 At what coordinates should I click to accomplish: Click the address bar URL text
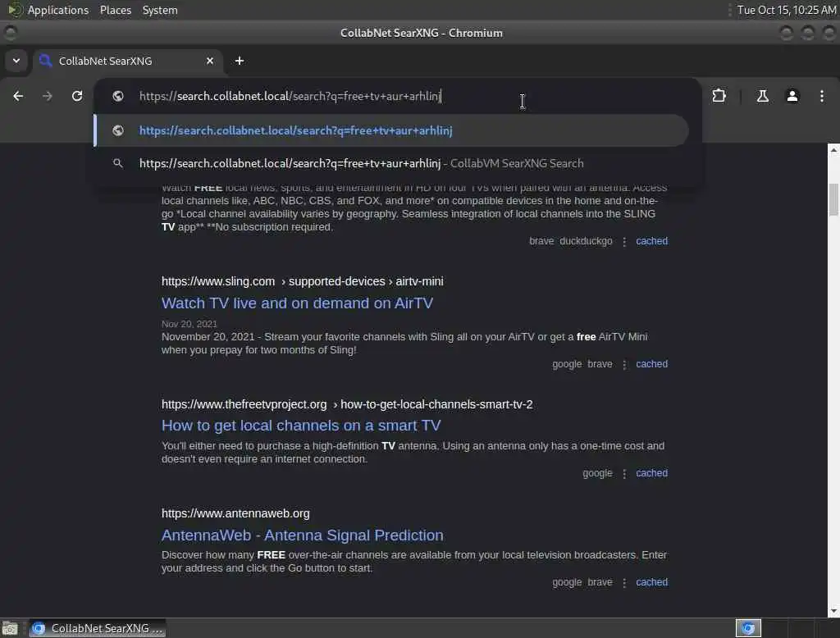(290, 96)
